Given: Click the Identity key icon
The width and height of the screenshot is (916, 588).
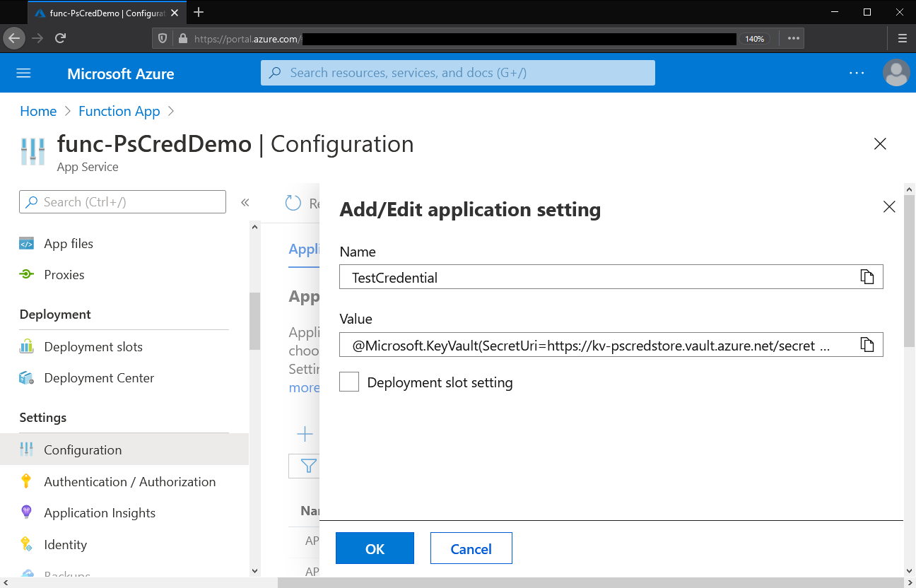Looking at the screenshot, I should click(x=26, y=544).
